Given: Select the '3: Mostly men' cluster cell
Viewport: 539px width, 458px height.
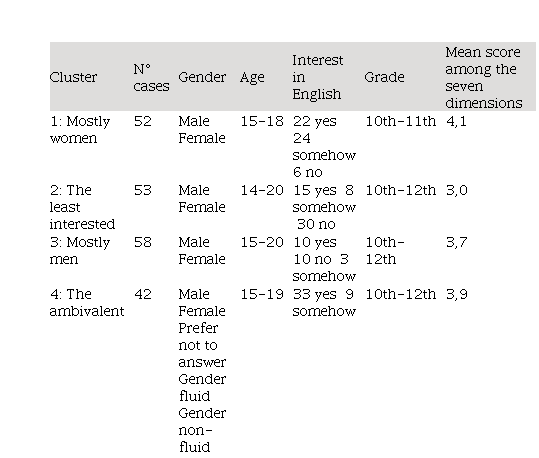Looking at the screenshot, I should (80, 251).
